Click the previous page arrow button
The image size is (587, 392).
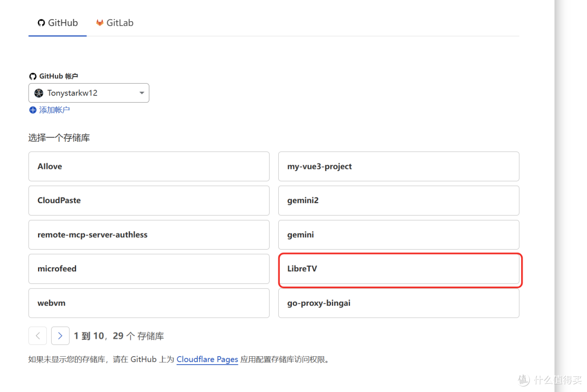click(38, 336)
